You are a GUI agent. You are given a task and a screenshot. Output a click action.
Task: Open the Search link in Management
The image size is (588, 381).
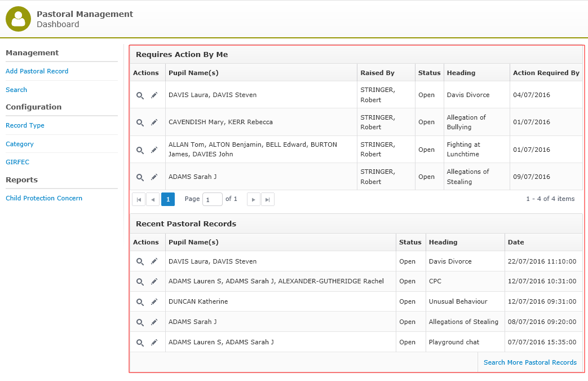point(16,90)
